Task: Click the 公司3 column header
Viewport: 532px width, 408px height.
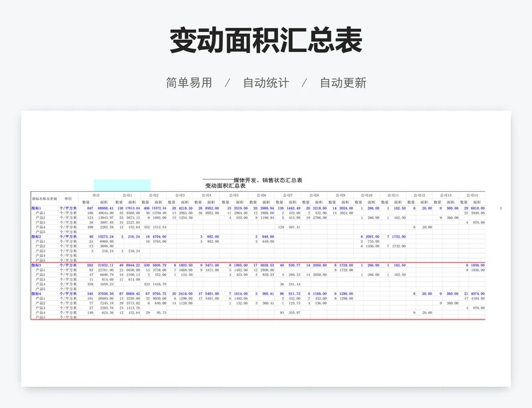Action: click(x=180, y=195)
